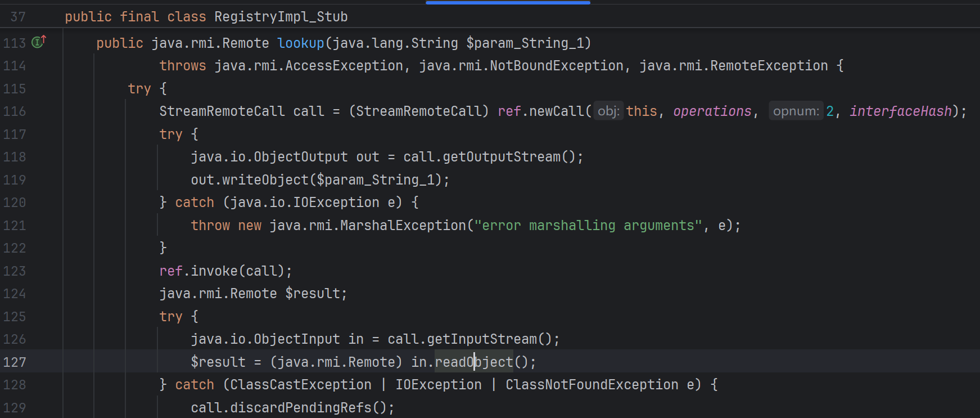The image size is (980, 418).
Task: Click the operations field reference
Action: click(712, 111)
